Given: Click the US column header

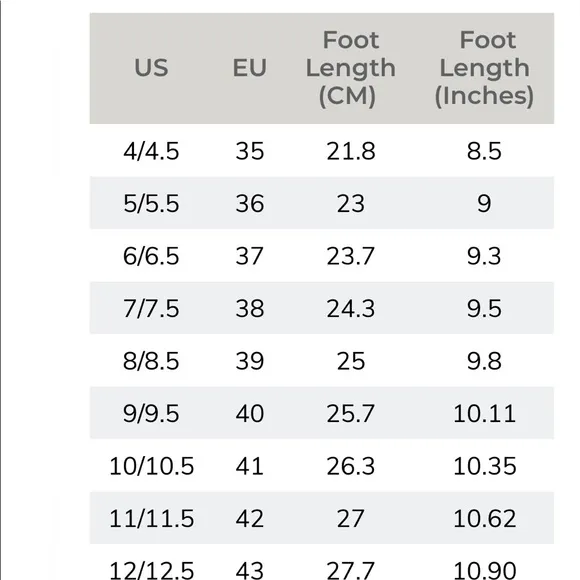Looking at the screenshot, I should [x=151, y=68].
